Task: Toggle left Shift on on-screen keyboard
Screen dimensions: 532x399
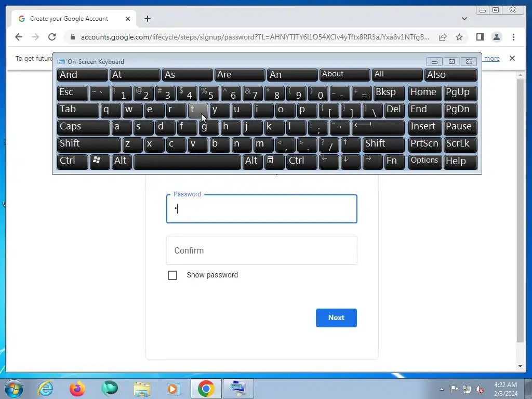Action: click(x=89, y=144)
